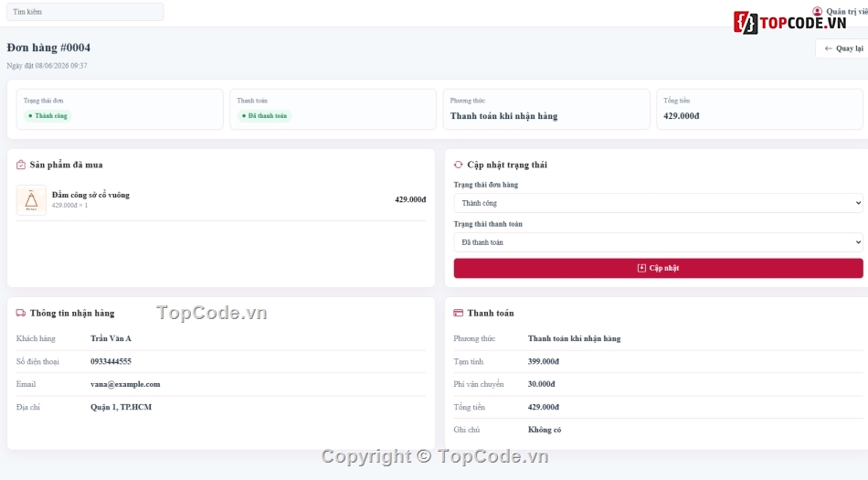868x480 pixels.
Task: Click "Thanh toán khi nhận hàng" in the "Phương thức" summary card
Action: click(x=503, y=116)
